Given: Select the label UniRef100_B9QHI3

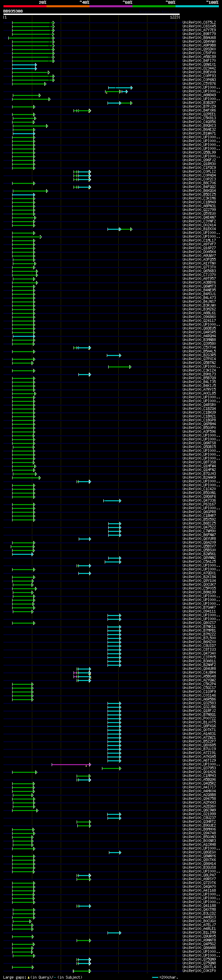Looking at the screenshot, I should 199,125.
